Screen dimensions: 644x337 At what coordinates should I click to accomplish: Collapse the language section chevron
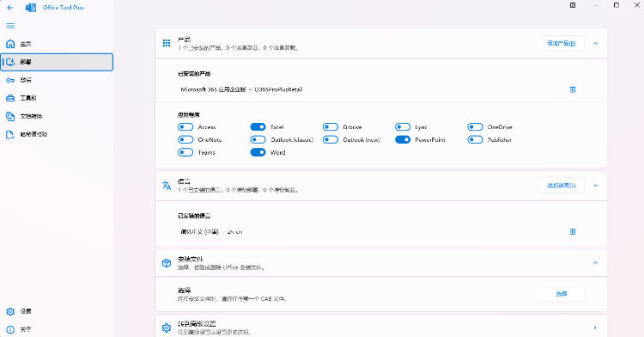[x=596, y=186]
